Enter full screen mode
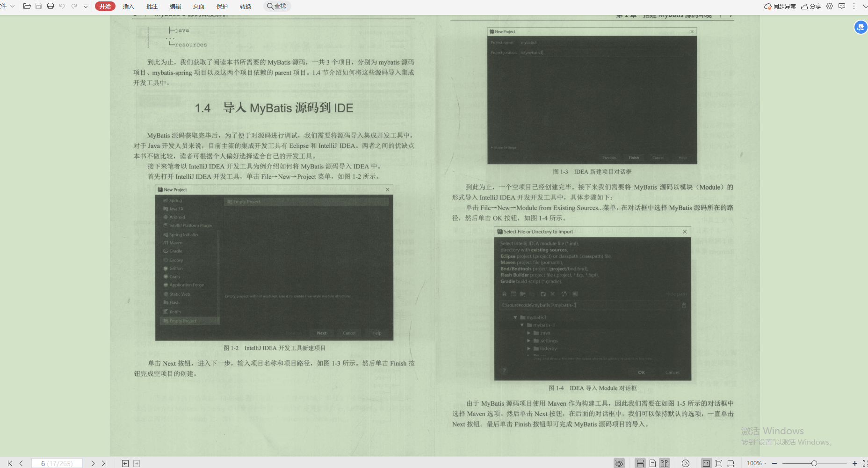 click(x=865, y=463)
